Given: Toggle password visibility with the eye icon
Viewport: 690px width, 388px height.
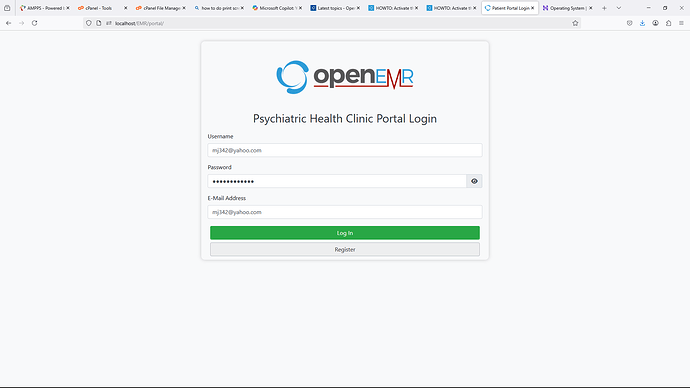Looking at the screenshot, I should (x=474, y=181).
